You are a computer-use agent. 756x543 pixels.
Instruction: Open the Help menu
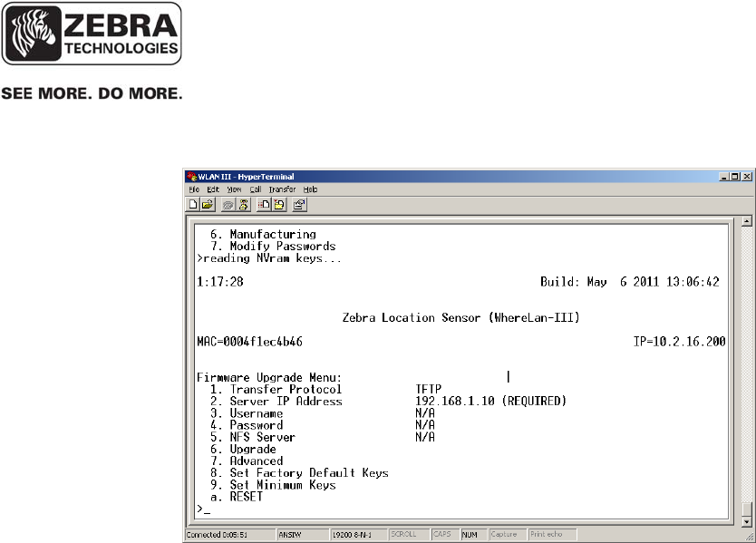(310, 189)
